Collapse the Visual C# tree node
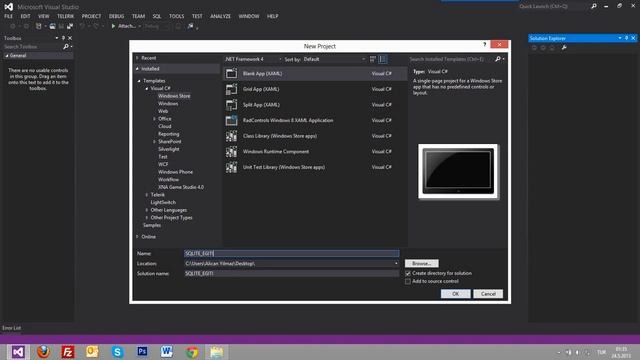The image size is (640, 360). [147, 88]
